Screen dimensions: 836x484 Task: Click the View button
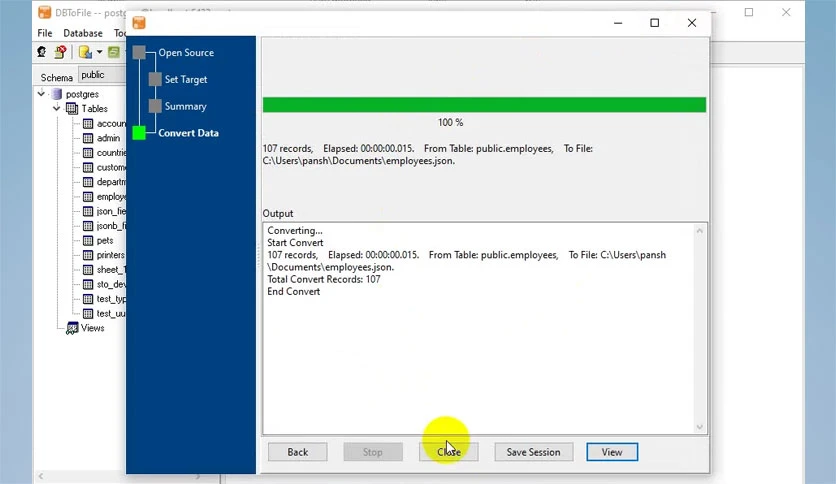click(612, 452)
